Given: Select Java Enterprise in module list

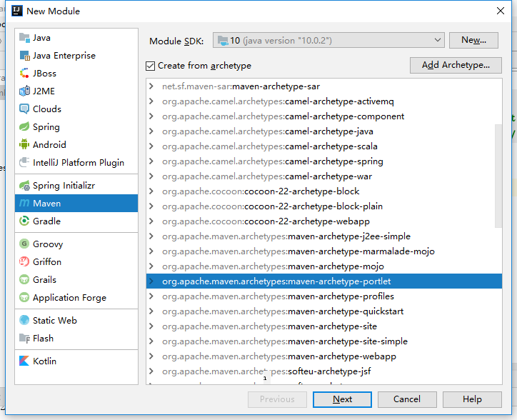Looking at the screenshot, I should coord(64,56).
